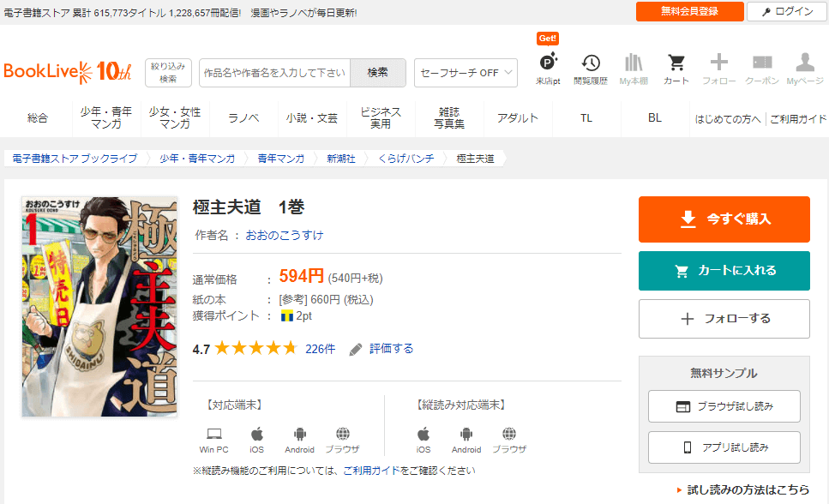The height and width of the screenshot is (504, 829).
Task: Click the five-star rating display
Action: coord(255,349)
